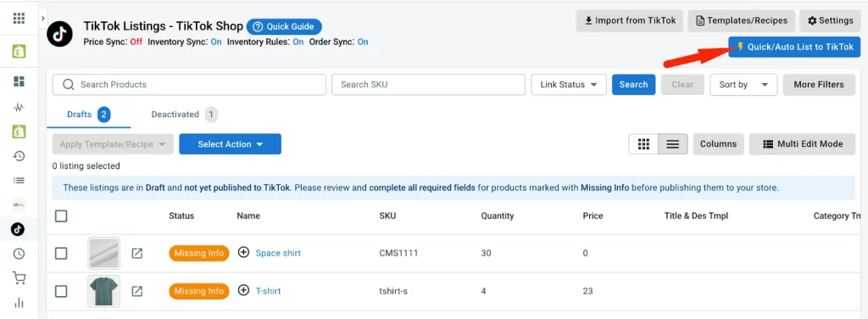
Task: Switch to grid view layout
Action: [643, 144]
